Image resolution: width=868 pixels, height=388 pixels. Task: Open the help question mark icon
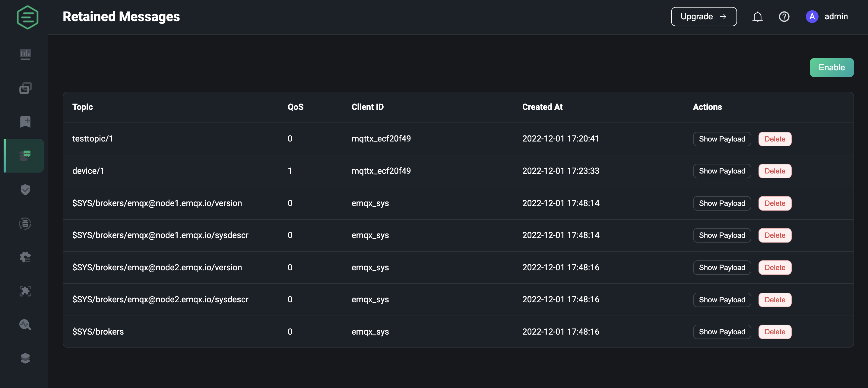pos(784,17)
